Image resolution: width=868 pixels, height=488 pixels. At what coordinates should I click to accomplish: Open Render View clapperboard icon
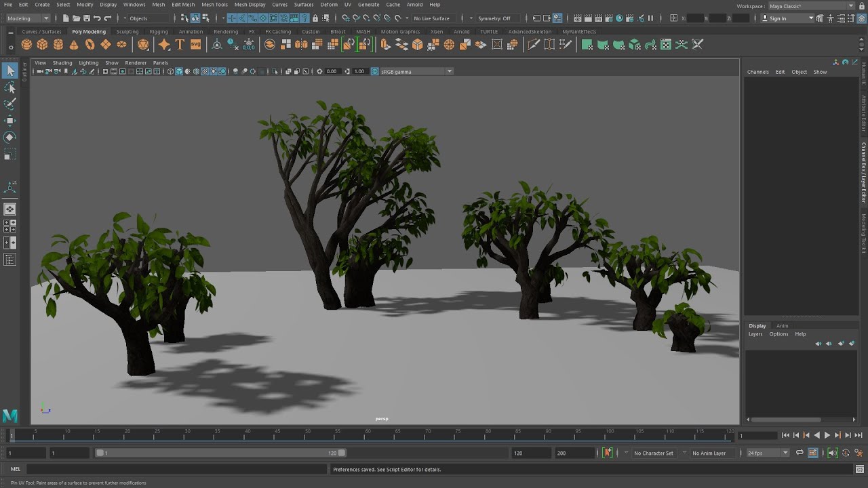point(578,18)
